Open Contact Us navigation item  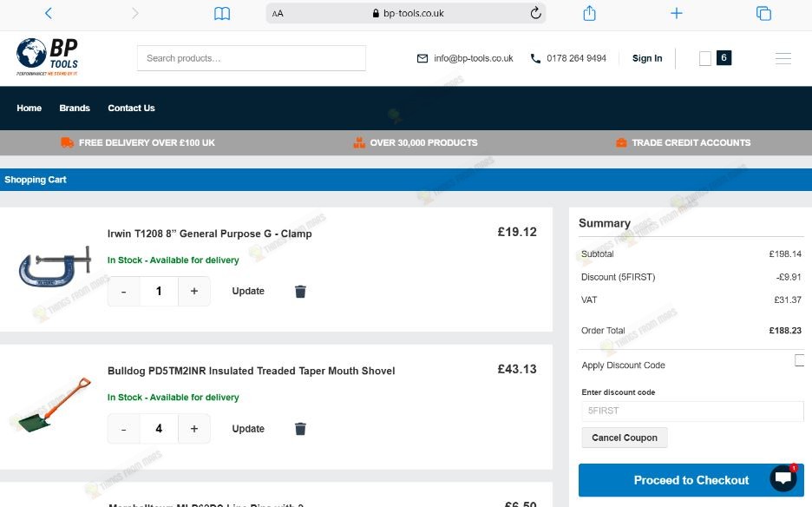(132, 108)
